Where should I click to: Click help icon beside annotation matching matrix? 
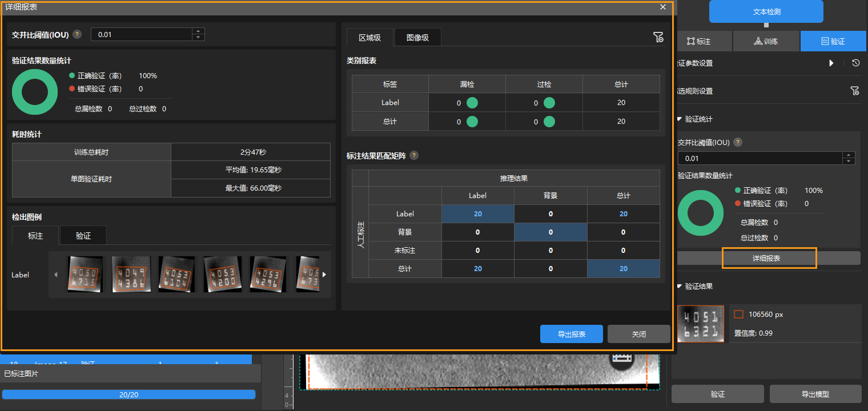(414, 155)
